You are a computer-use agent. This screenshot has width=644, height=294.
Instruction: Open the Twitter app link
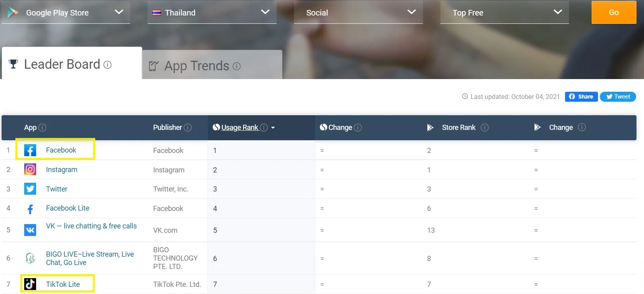pyautogui.click(x=57, y=189)
